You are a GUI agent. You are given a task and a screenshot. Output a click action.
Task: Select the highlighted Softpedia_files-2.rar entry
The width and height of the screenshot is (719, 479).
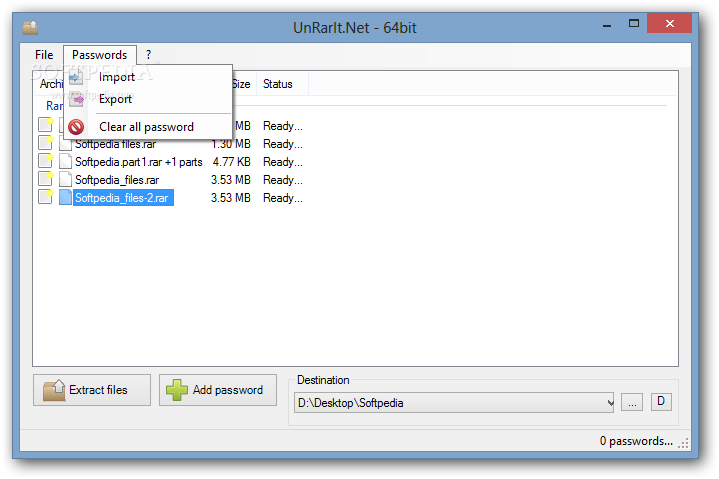coord(123,198)
